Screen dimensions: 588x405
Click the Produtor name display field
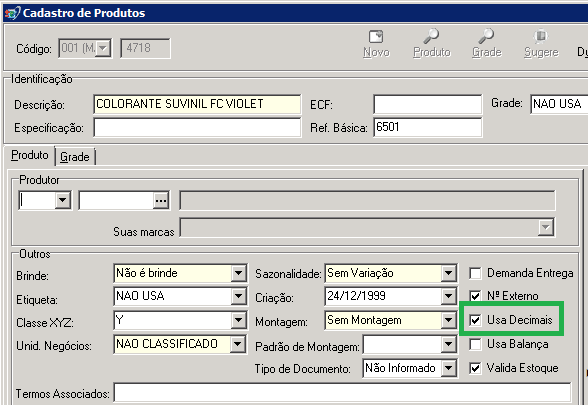(368, 201)
